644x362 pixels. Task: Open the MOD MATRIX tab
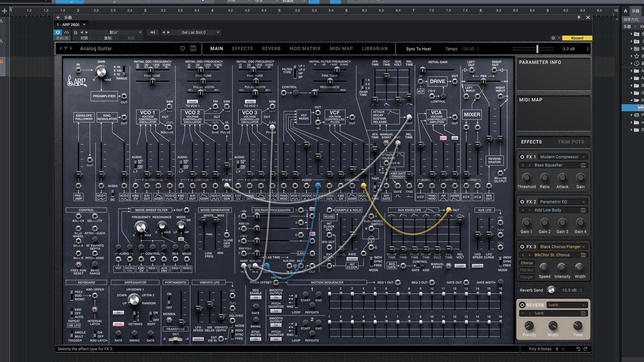pos(305,49)
